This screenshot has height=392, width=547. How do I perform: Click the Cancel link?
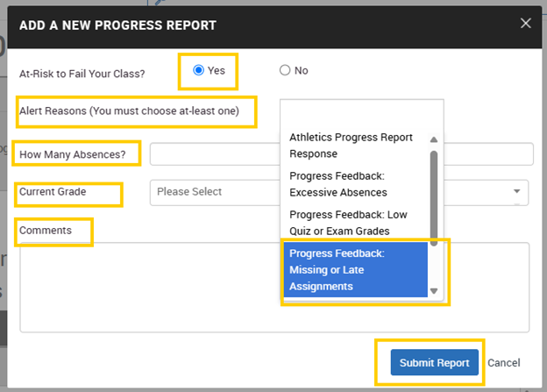(503, 362)
